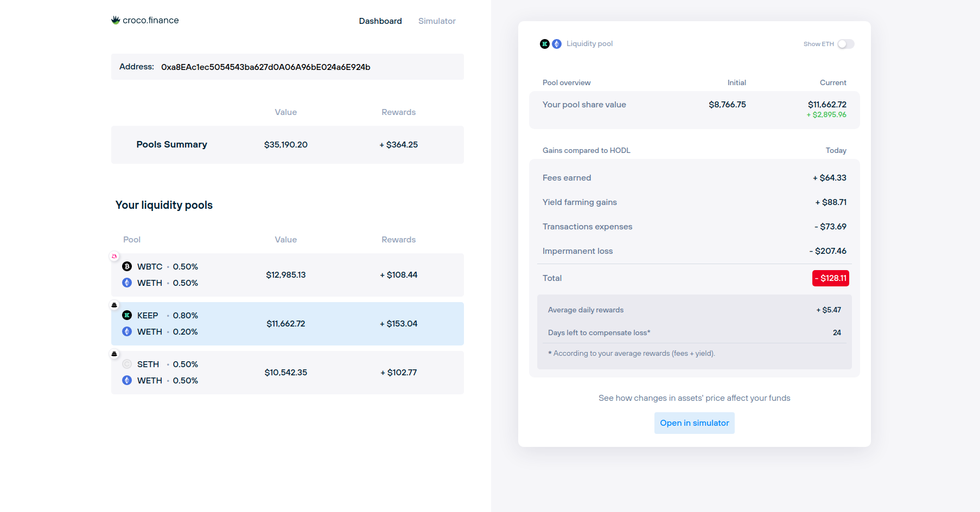Click the Average daily rewards + $5.47

click(829, 310)
